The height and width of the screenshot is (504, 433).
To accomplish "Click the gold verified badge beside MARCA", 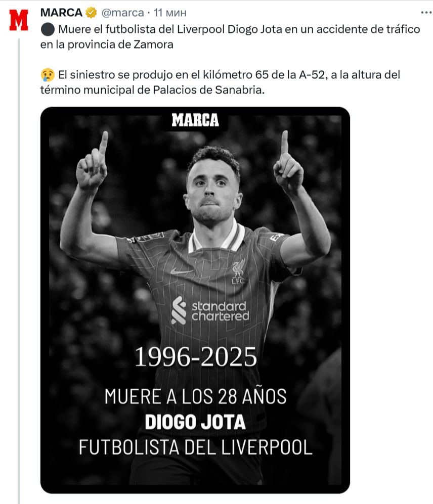I will tap(91, 12).
